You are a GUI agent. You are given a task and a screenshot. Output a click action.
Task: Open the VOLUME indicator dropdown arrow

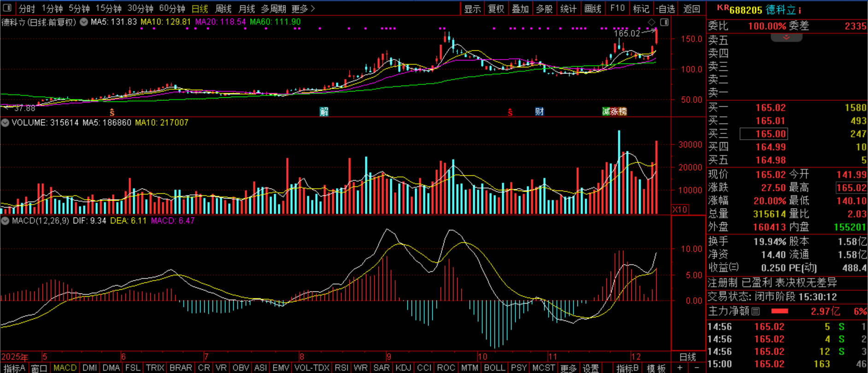coord(5,122)
